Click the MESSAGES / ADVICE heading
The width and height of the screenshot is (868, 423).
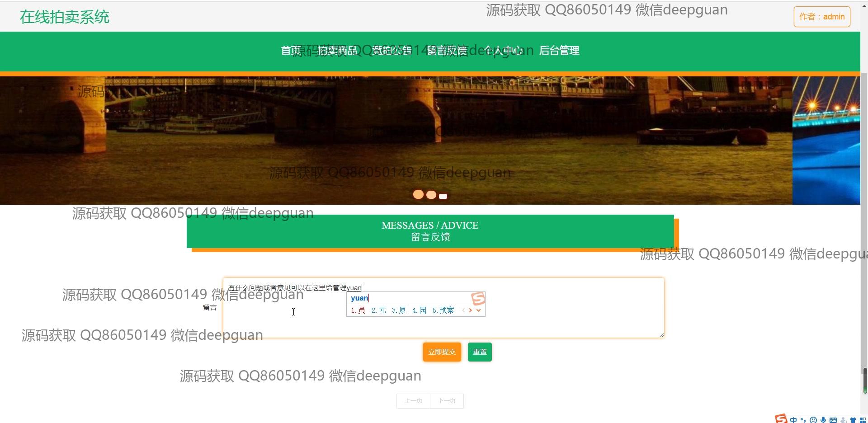tap(430, 226)
